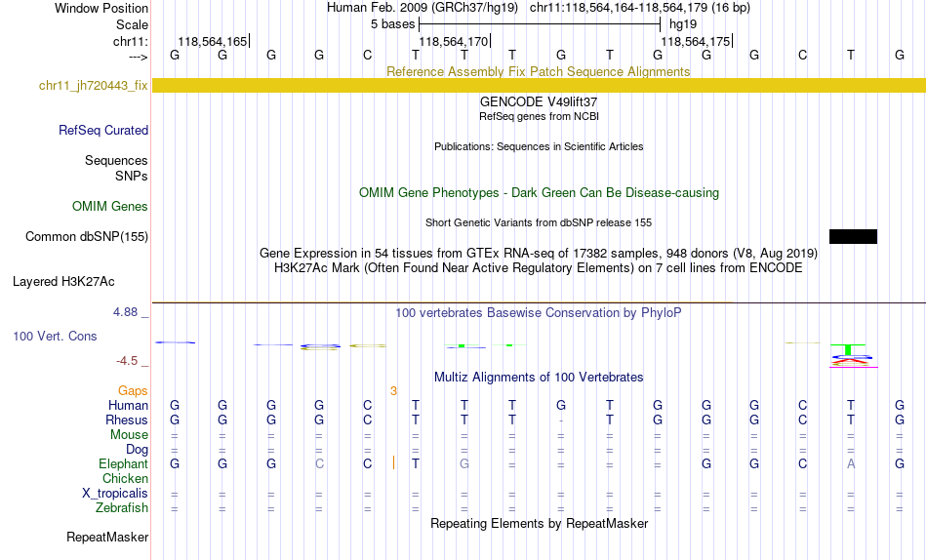Click the Zebrafish species row label
The width and height of the screenshot is (927, 560).
(122, 507)
